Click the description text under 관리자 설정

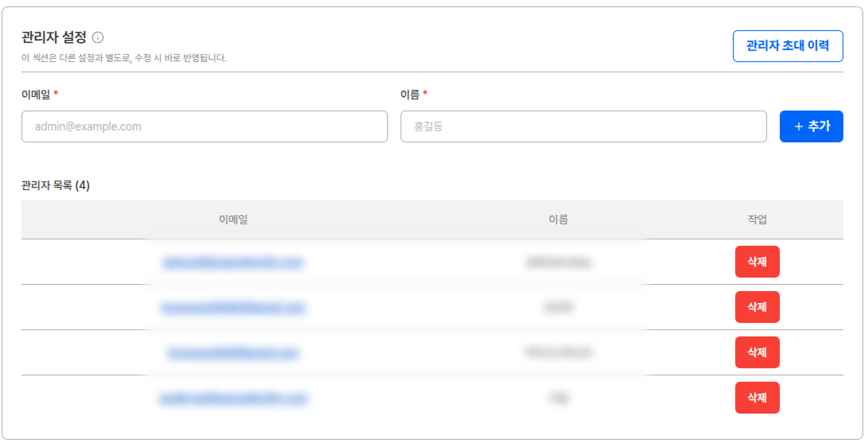[124, 57]
